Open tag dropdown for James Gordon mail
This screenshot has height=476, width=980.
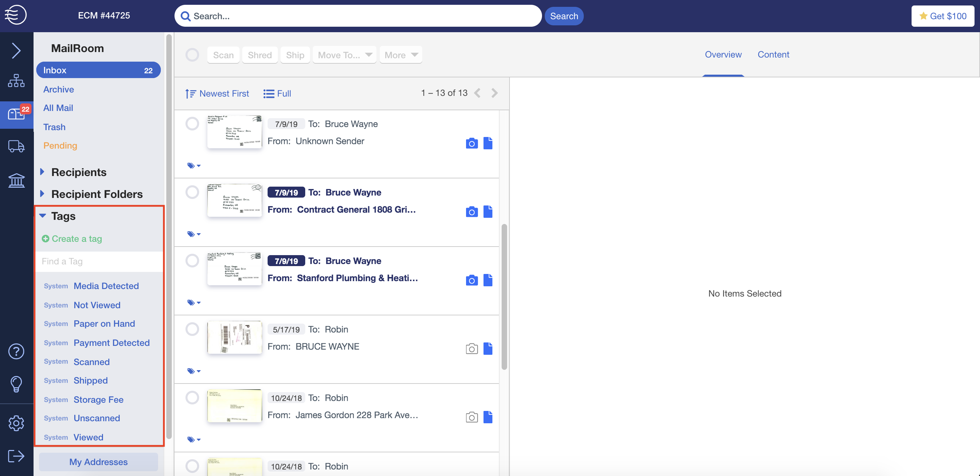194,440
